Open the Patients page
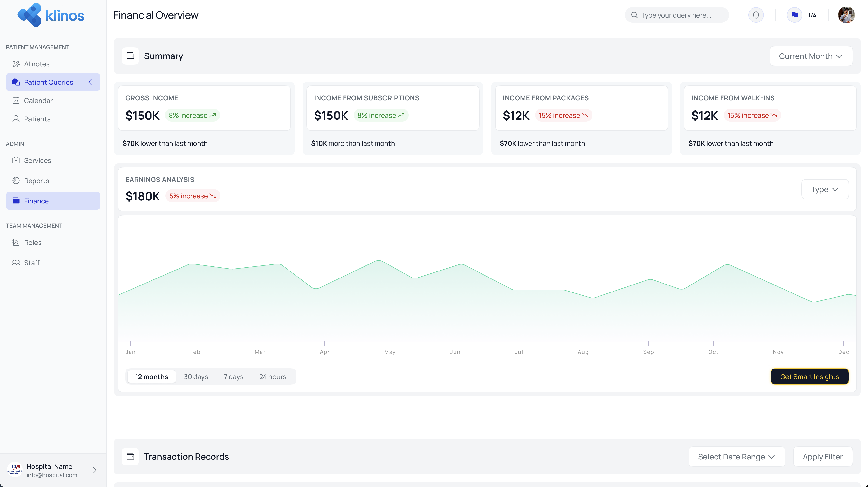Viewport: 868px width, 487px height. (37, 119)
